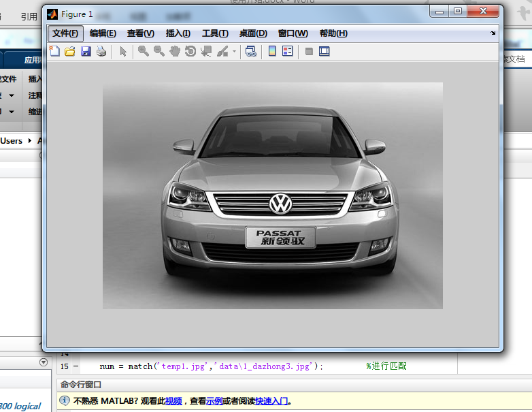The image size is (532, 412).
Task: Click the 缩进 button in MATLAB toolstrip
Action: pos(35,112)
